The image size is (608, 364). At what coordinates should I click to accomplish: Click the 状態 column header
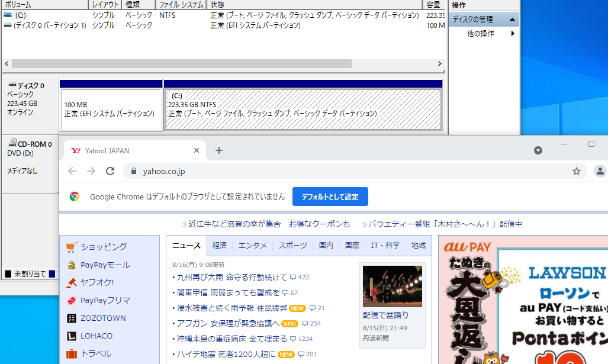pos(314,5)
